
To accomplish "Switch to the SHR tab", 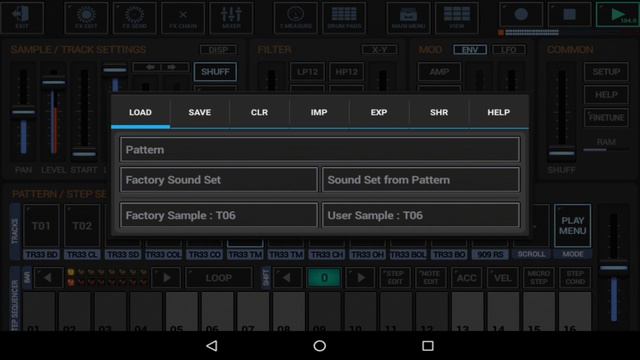I will [x=439, y=112].
